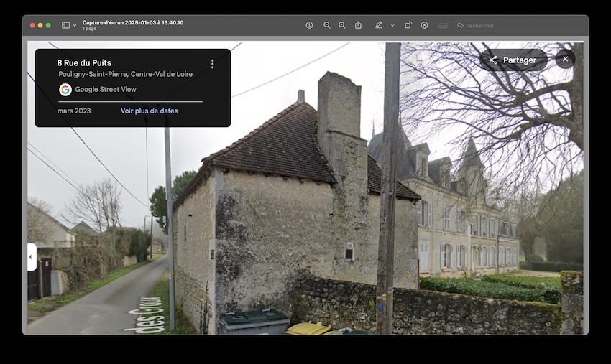This screenshot has width=611, height=364.
Task: Open the sidebar view options dropdown
Action: point(74,25)
